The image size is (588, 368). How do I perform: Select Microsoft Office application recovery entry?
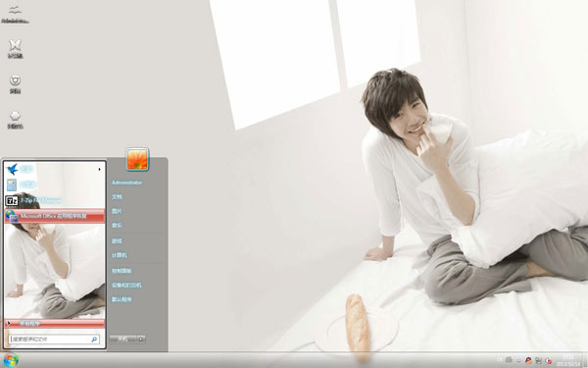tap(54, 216)
